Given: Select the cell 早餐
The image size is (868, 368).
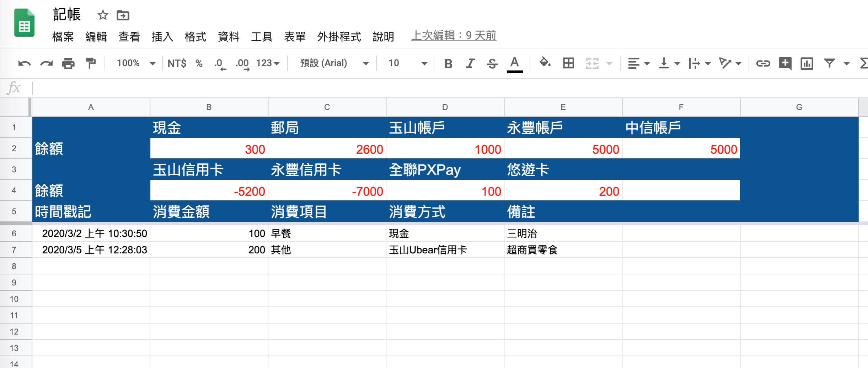Looking at the screenshot, I should [x=327, y=233].
